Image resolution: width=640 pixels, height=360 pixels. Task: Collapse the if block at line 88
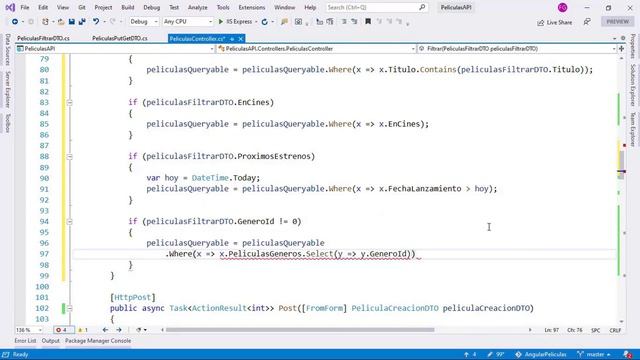coord(69,156)
